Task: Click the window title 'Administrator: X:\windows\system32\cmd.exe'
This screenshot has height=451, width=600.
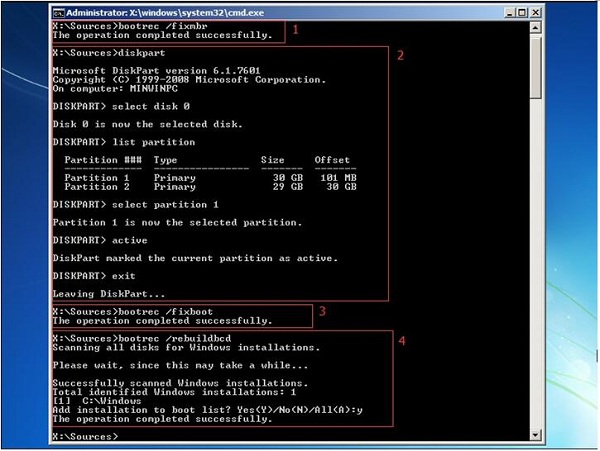Action: click(165, 13)
